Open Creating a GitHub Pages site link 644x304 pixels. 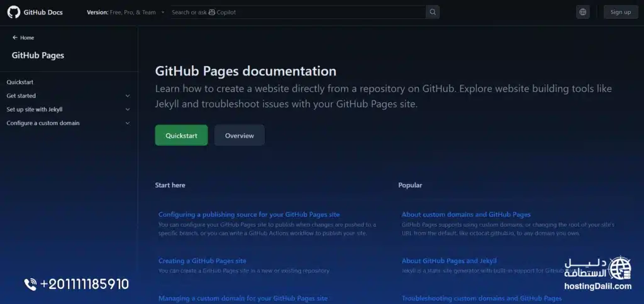(x=202, y=261)
